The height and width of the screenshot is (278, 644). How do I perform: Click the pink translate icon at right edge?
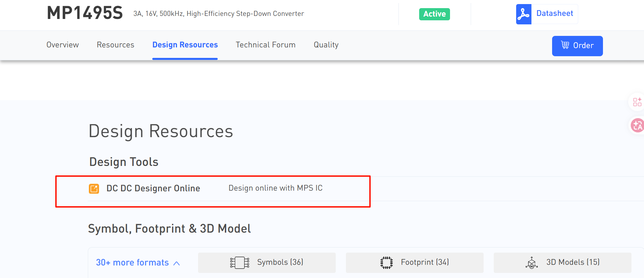coord(637,125)
